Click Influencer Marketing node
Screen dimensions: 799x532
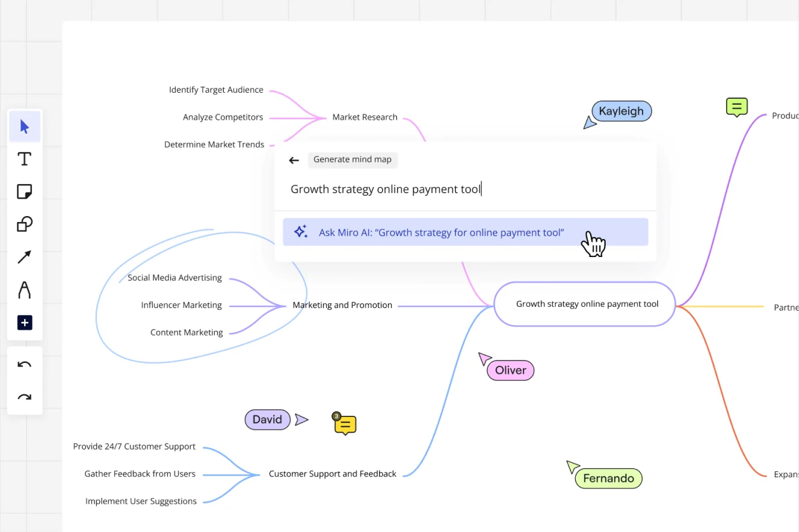[182, 305]
